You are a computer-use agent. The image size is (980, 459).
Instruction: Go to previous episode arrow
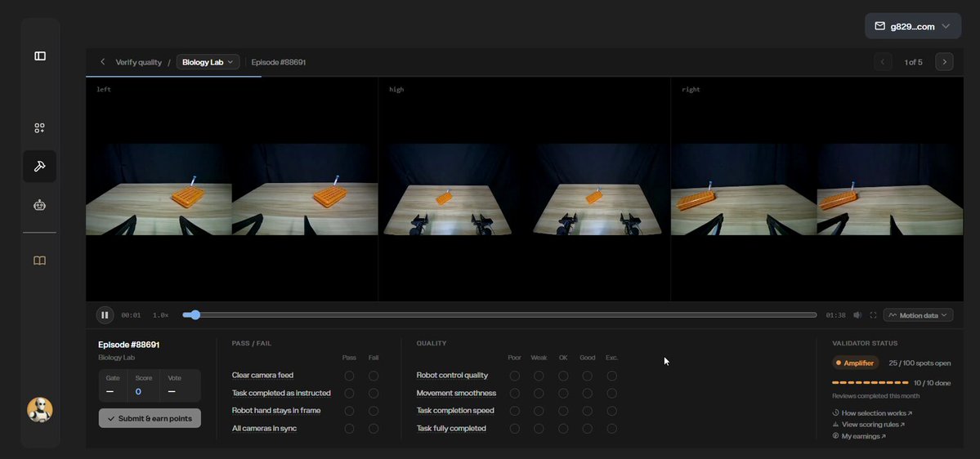(883, 62)
